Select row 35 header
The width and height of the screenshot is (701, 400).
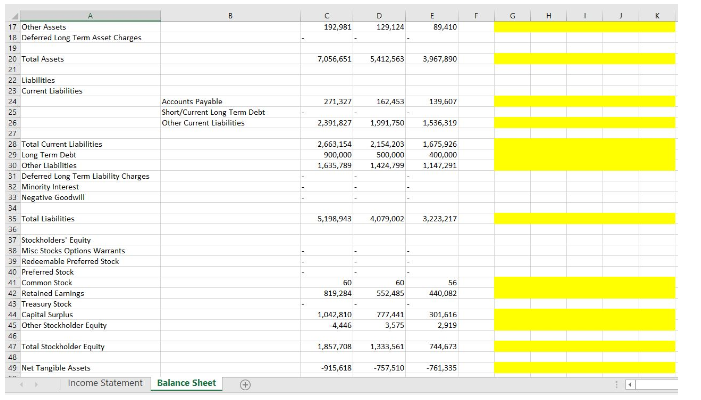[x=12, y=219]
